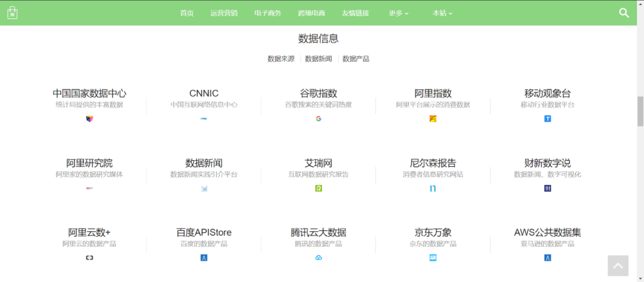Click the 腾讯云大数据 cloud icon
This screenshot has width=644, height=282.
click(x=318, y=258)
